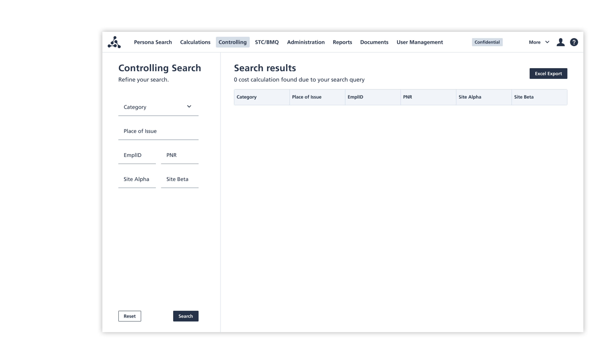Switch to Reports
Viewport: 615px width, 364px height.
(x=342, y=42)
